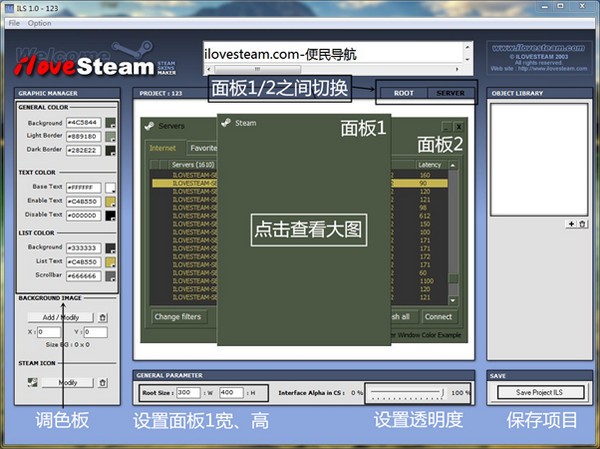Edit the General Background hex value field
The width and height of the screenshot is (600, 449).
(x=84, y=123)
